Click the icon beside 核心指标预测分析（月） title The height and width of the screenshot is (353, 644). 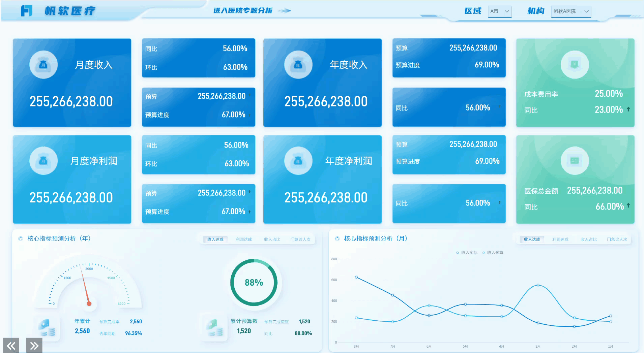pos(337,238)
